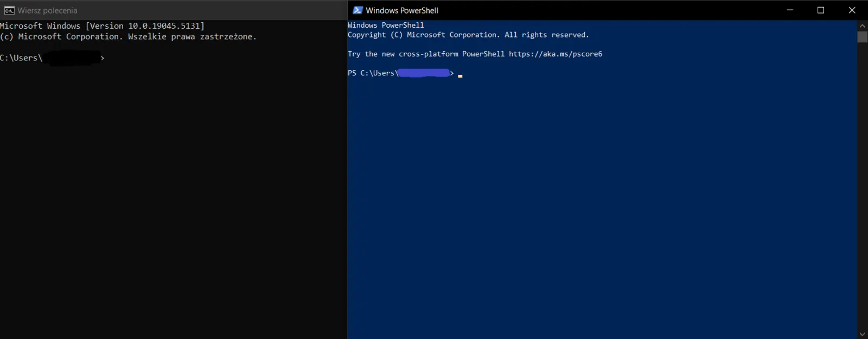868x339 pixels.
Task: Click the PowerShell icon in title bar
Action: (358, 10)
